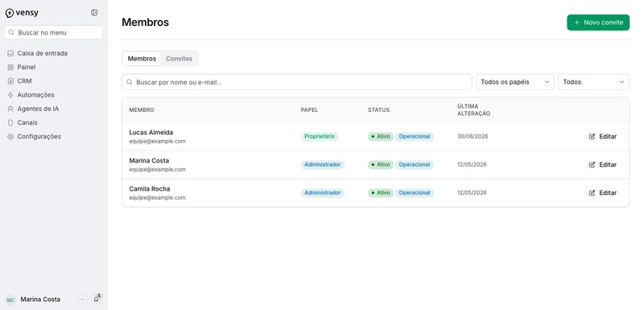Switch to the Convites tab
644x310 pixels.
179,59
